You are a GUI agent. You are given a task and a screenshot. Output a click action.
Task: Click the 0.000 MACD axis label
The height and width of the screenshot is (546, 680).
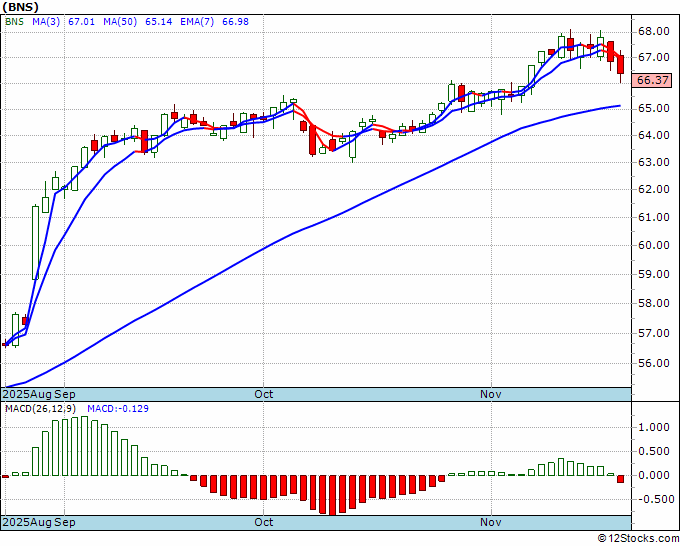click(x=654, y=475)
